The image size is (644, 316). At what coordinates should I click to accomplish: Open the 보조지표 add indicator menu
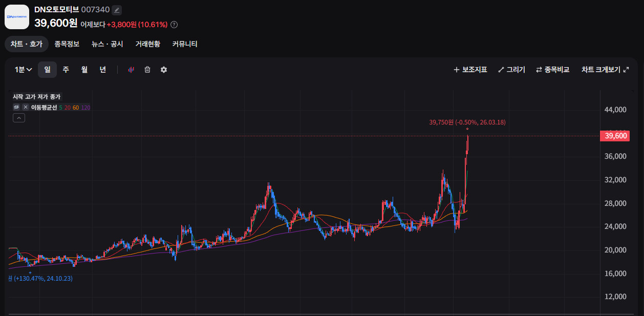[x=470, y=70]
